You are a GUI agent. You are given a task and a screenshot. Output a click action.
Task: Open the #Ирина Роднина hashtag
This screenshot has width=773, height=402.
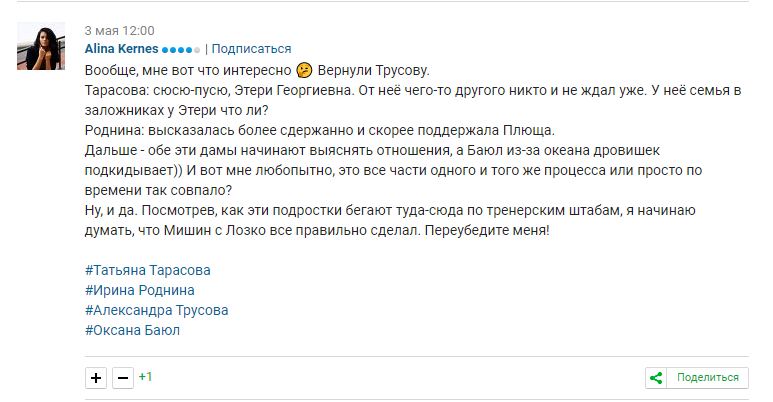pos(140,290)
